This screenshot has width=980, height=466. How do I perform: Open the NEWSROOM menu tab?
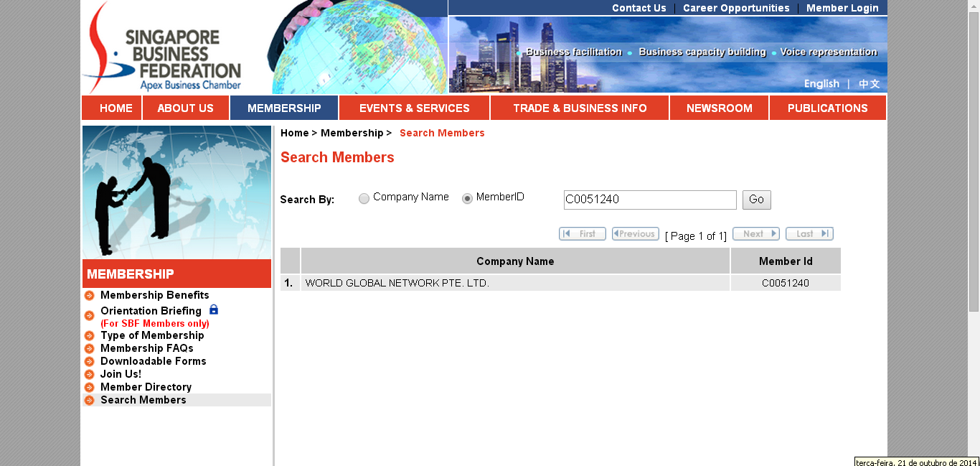click(x=720, y=108)
